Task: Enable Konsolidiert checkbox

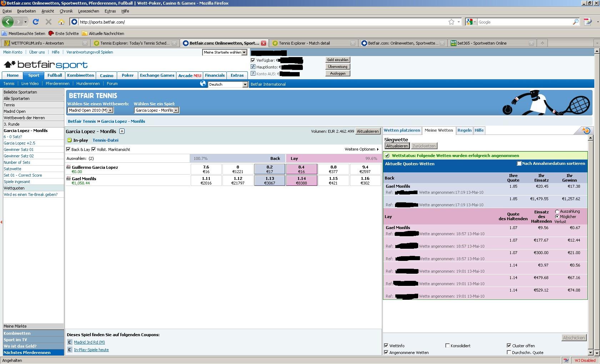Action: (447, 345)
